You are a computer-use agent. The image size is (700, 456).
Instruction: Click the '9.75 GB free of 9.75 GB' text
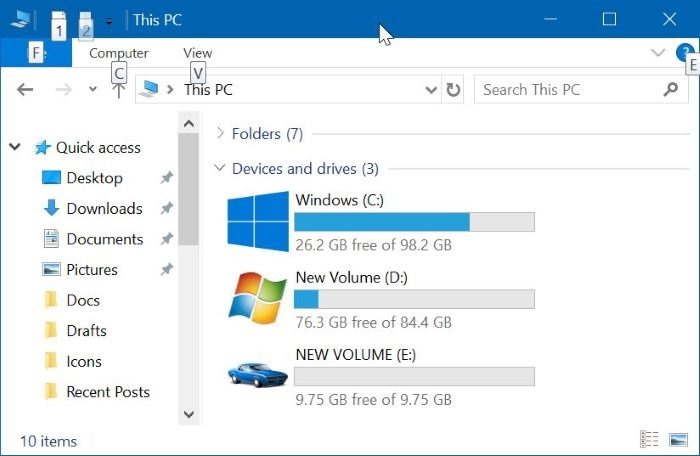pos(373,400)
